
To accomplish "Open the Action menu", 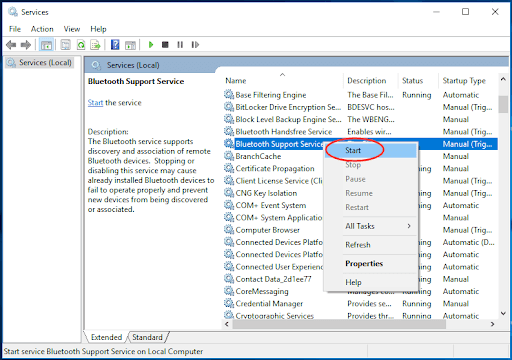I will click(42, 29).
